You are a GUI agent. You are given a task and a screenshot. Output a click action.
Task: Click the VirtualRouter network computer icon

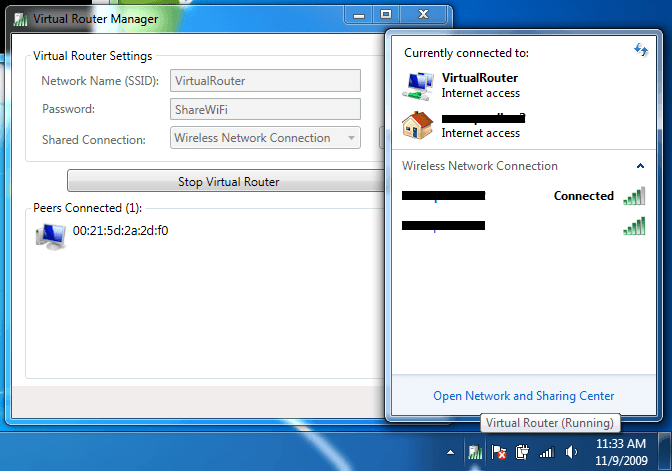416,85
